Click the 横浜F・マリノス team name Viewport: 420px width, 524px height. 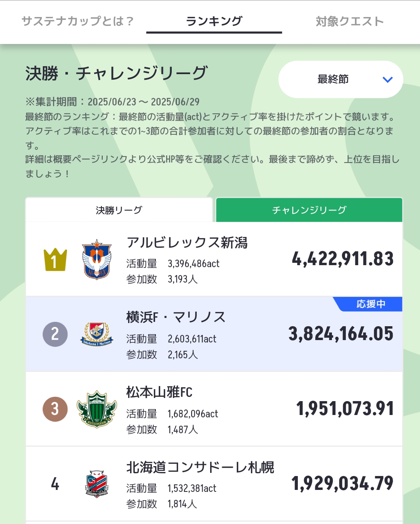[176, 317]
